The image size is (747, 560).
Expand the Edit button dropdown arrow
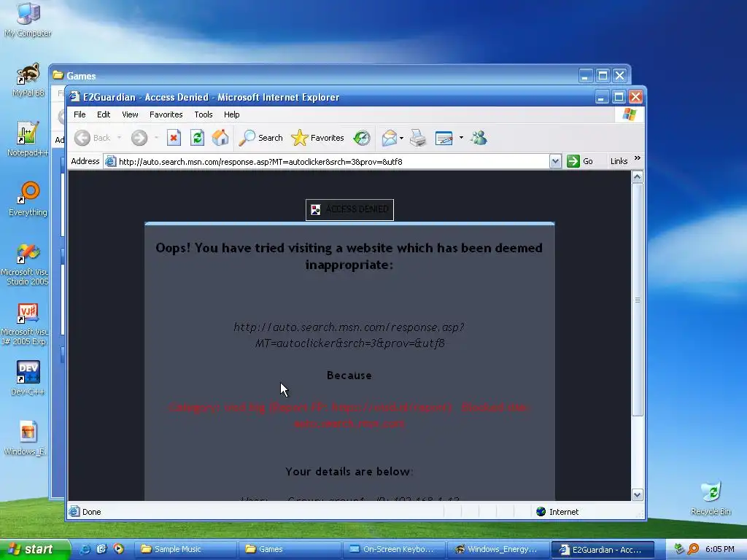pyautogui.click(x=461, y=138)
